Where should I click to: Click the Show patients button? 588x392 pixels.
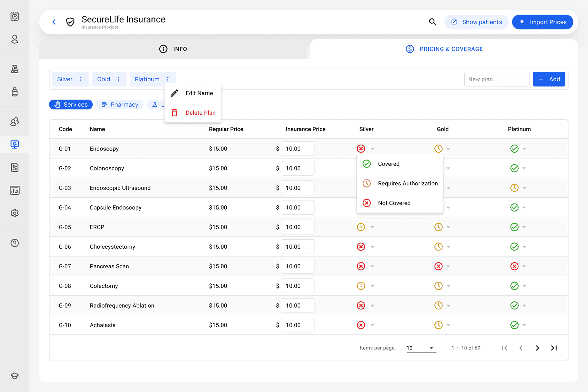476,22
